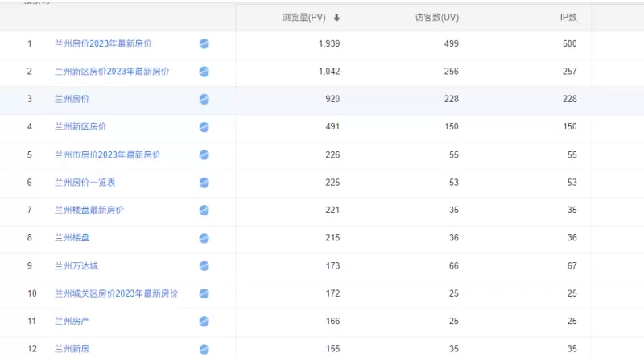Image resolution: width=644 pixels, height=357 pixels.
Task: Open the 兰州万达城 keyword link
Action: (76, 265)
